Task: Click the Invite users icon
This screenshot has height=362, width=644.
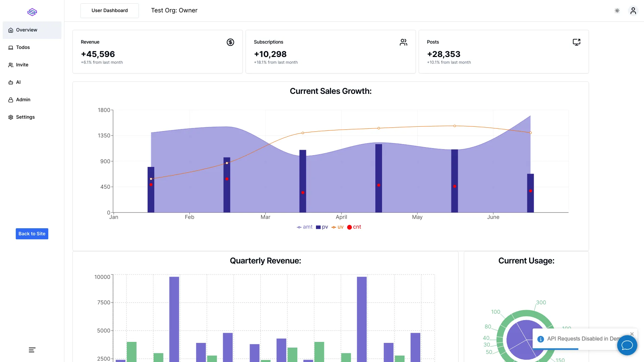Action: click(11, 65)
